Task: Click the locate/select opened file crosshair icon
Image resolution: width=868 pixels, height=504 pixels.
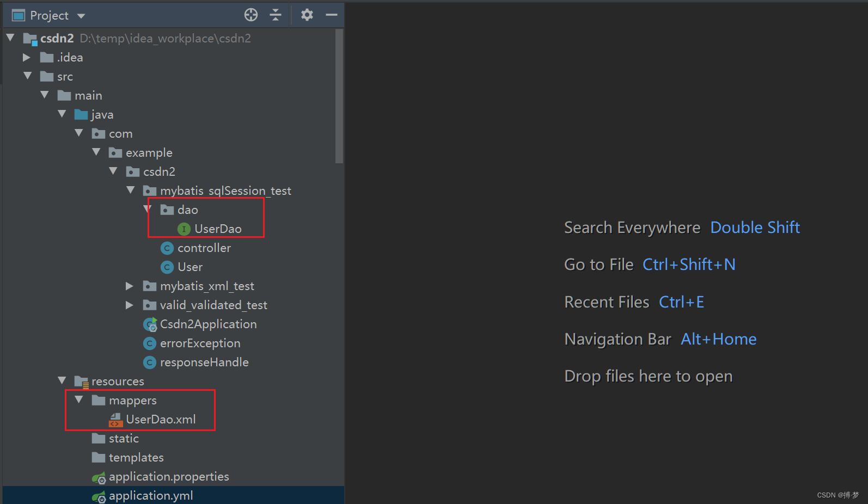Action: (251, 15)
